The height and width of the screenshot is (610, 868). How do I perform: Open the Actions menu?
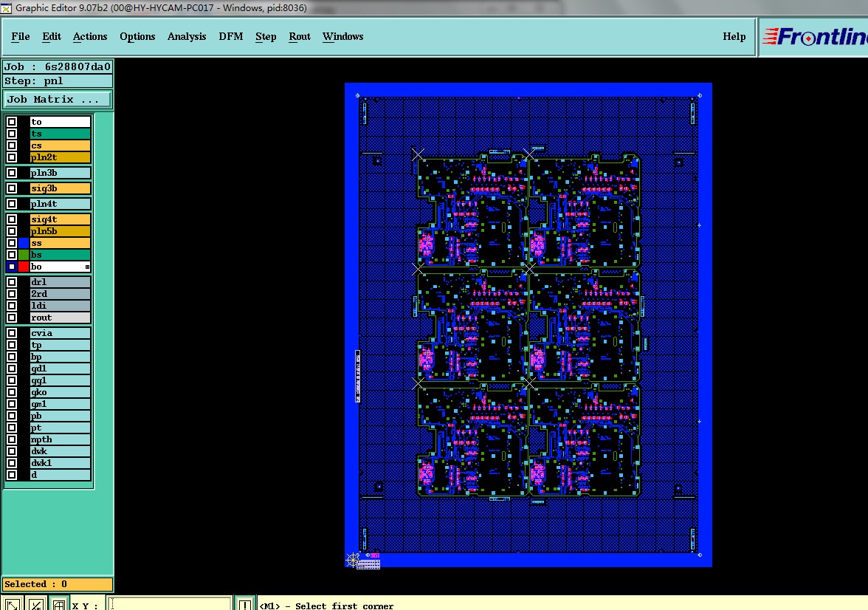(90, 37)
